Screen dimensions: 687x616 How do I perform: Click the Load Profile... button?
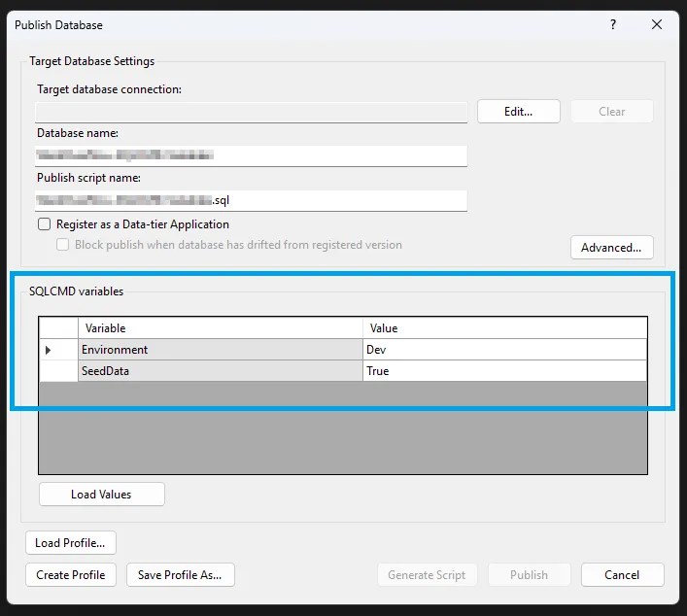pyautogui.click(x=71, y=543)
